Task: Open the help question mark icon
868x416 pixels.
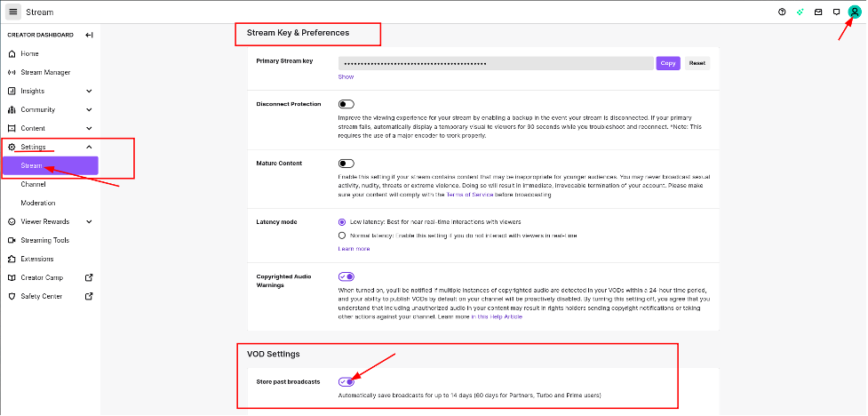Action: pyautogui.click(x=782, y=12)
